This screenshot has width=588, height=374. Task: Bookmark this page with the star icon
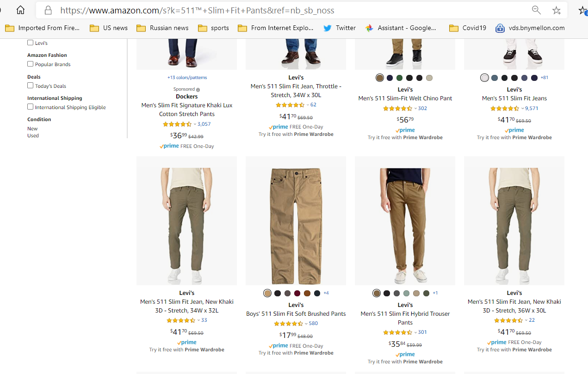click(557, 10)
